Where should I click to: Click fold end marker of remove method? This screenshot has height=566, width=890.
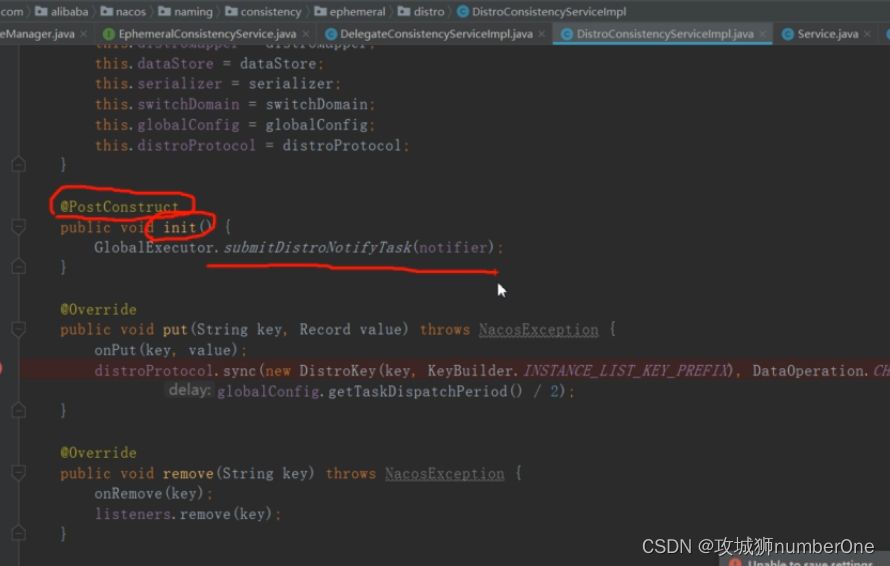(18, 533)
